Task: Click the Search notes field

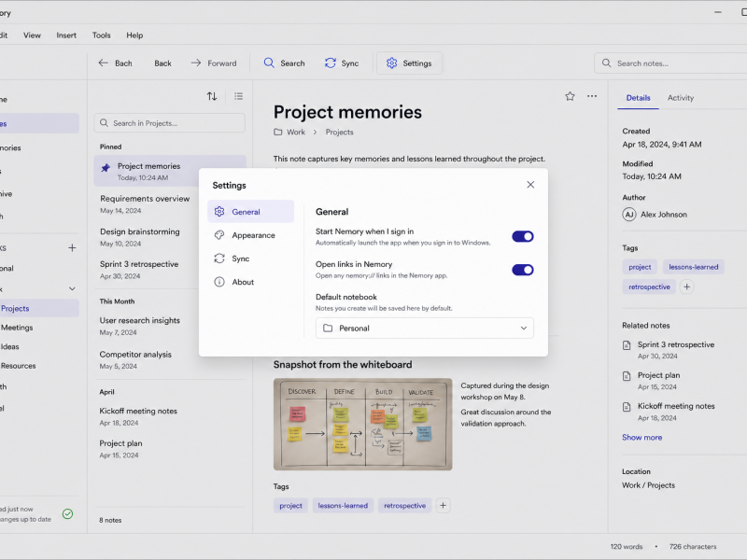Action: tap(671, 63)
